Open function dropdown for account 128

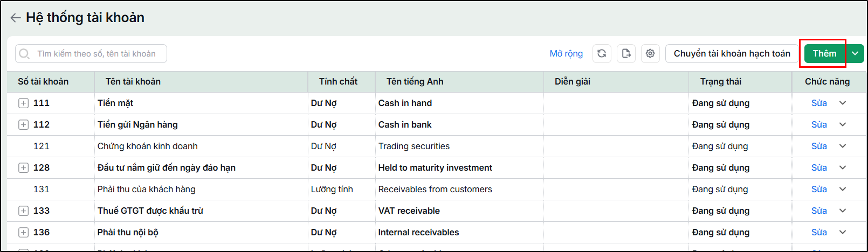843,167
